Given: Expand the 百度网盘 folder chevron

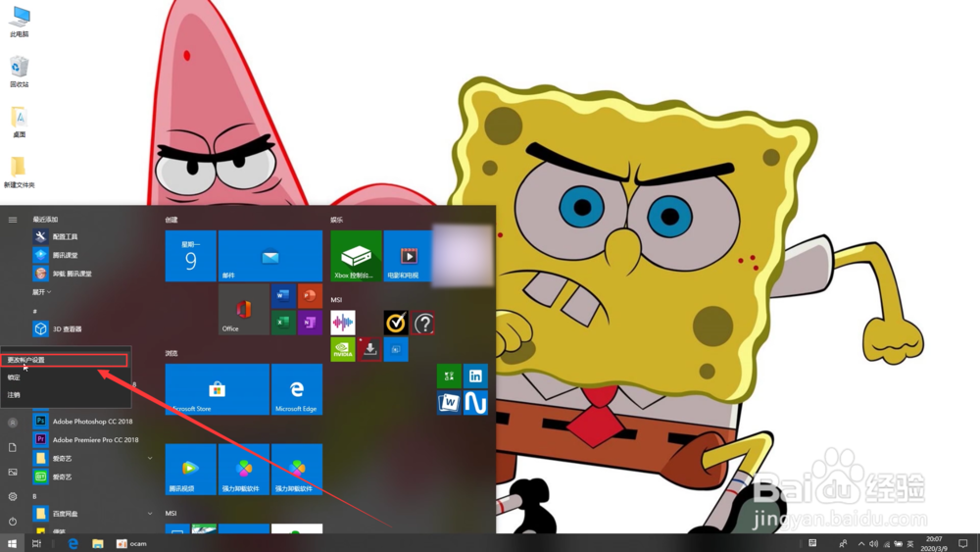Looking at the screenshot, I should [x=150, y=513].
